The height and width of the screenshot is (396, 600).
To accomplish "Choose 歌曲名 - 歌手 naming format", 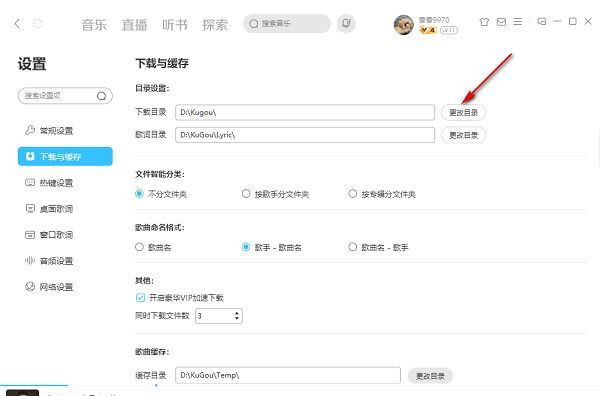I will pos(352,247).
